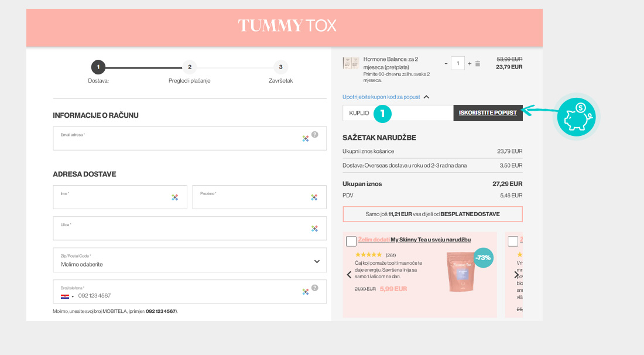Click the BESPLATNE DOSTAVE free shipping banner

pos(433,214)
